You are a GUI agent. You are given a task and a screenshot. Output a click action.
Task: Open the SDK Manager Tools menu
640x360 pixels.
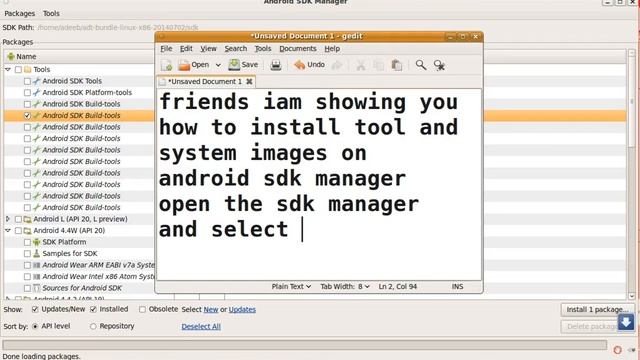(51, 13)
